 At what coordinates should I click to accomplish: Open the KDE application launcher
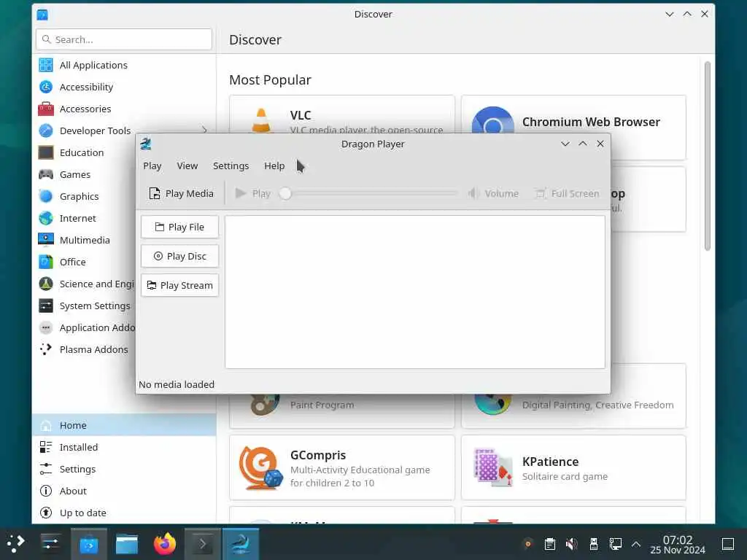[x=16, y=543]
